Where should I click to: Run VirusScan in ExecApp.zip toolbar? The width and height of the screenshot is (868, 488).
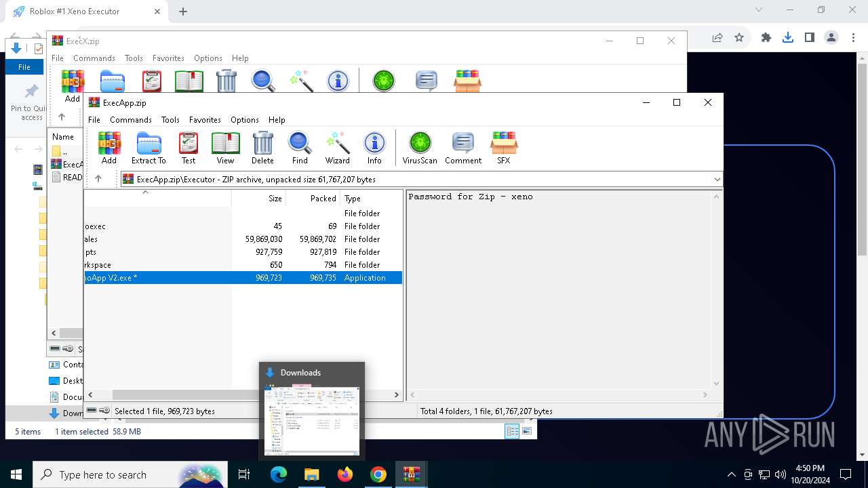tap(420, 148)
